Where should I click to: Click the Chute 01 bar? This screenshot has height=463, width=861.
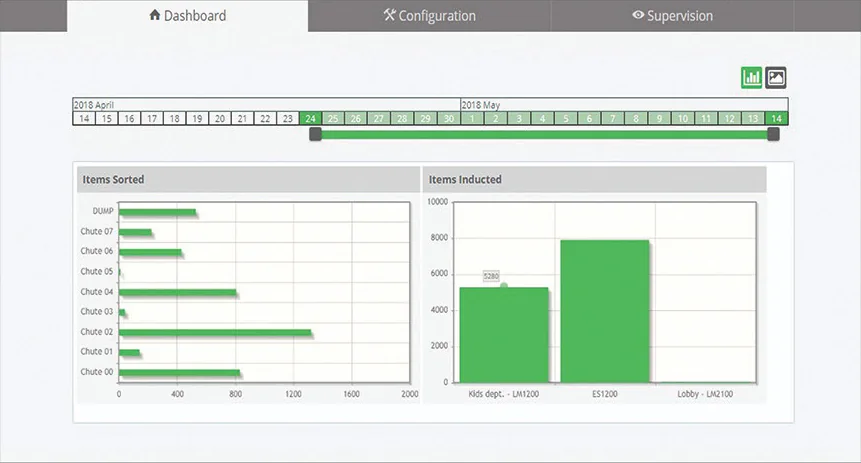pyautogui.click(x=129, y=353)
